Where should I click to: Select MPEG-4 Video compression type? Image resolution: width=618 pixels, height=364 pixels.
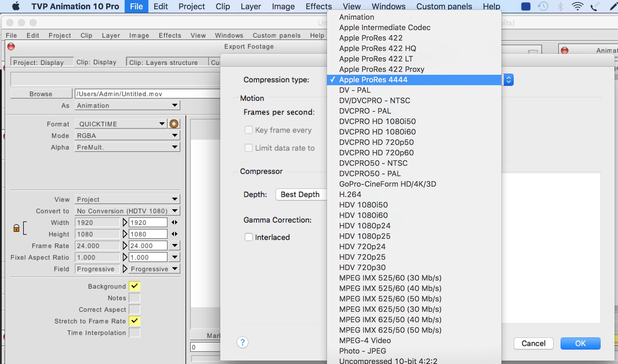(x=414, y=341)
